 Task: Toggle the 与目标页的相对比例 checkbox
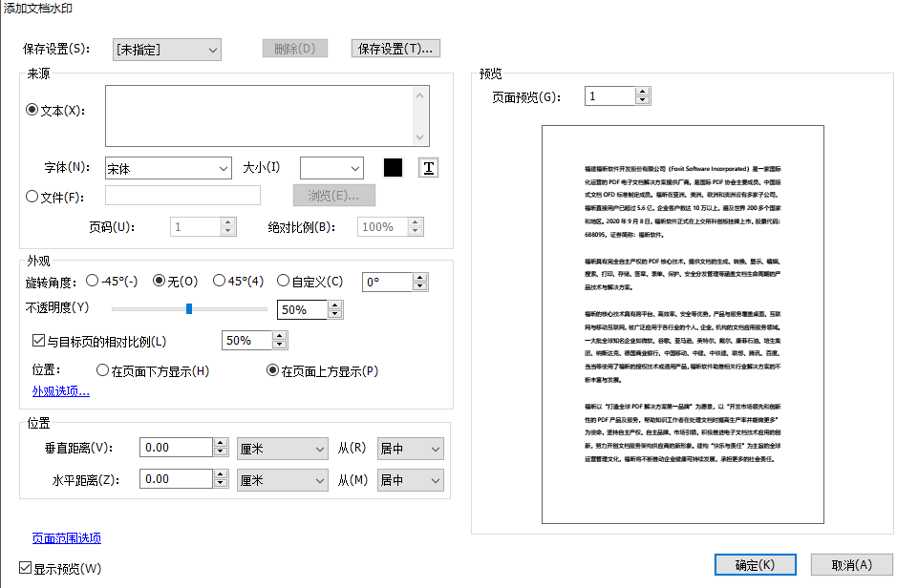(36, 340)
